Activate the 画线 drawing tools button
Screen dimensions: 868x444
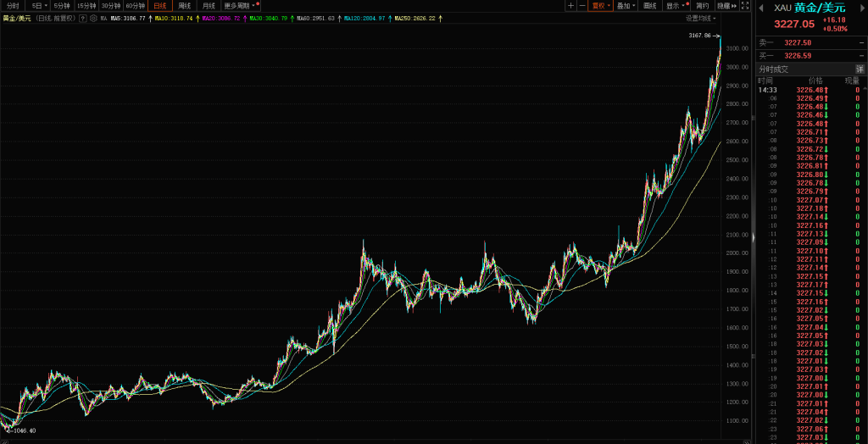[650, 6]
